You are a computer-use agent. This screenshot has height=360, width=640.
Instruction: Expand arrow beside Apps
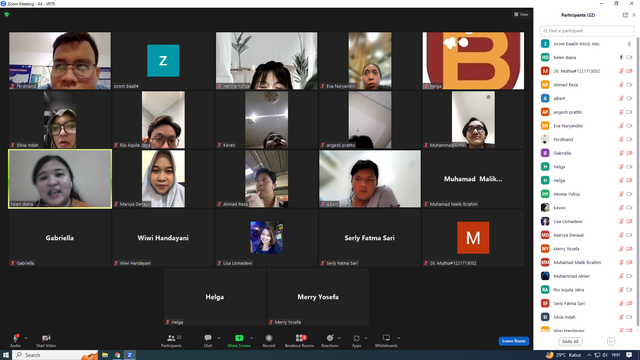coord(366,338)
